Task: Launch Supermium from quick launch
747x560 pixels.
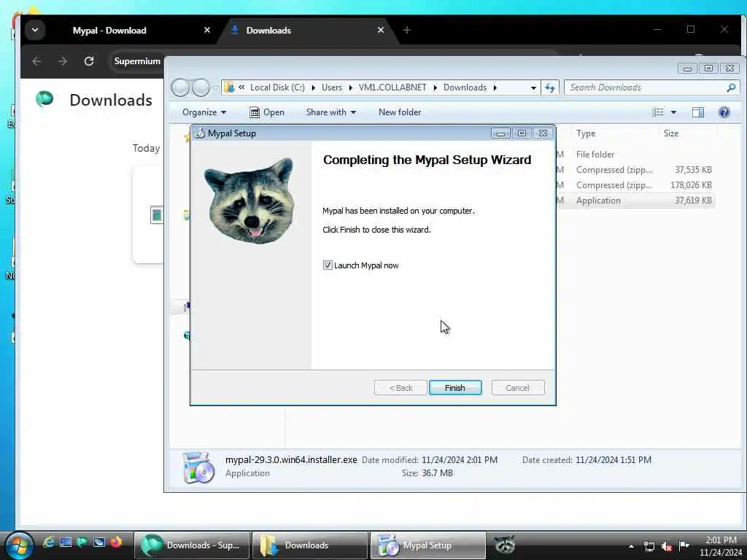Action: pos(82,542)
